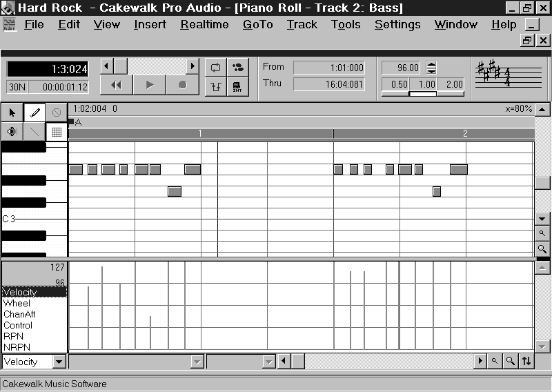Open the View menu

click(107, 25)
